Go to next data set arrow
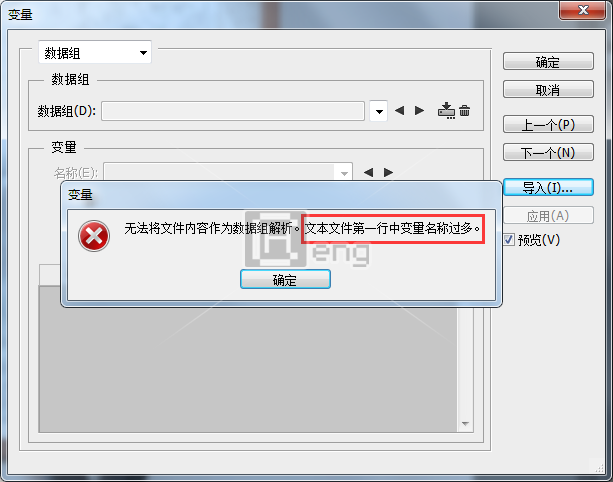The height and width of the screenshot is (482, 613). (419, 111)
